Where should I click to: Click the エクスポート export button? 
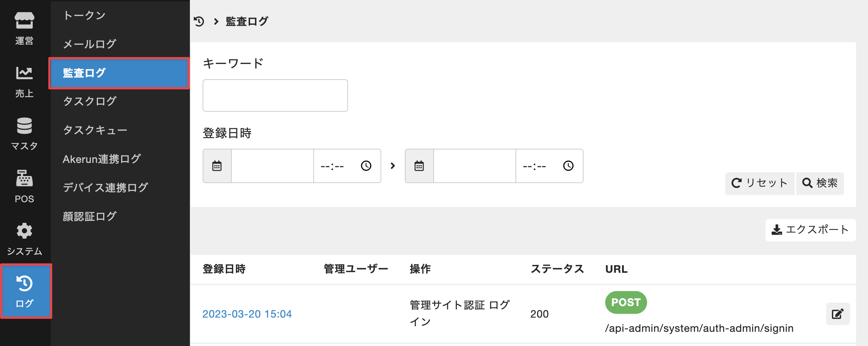810,230
